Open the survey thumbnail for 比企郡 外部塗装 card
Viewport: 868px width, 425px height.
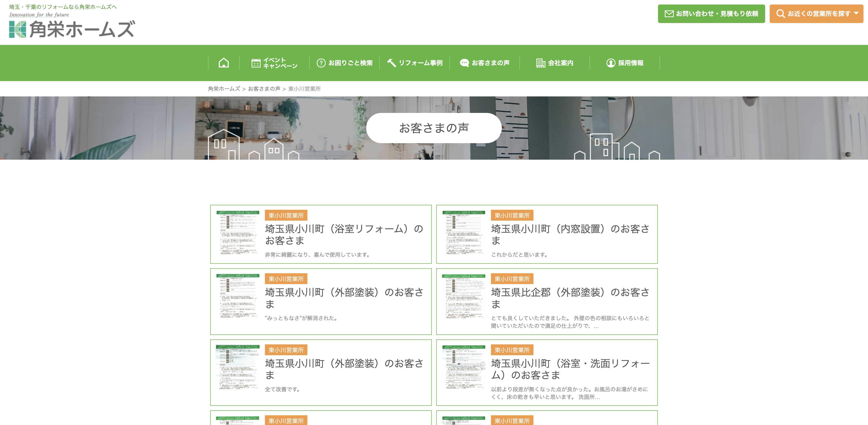[x=464, y=296]
